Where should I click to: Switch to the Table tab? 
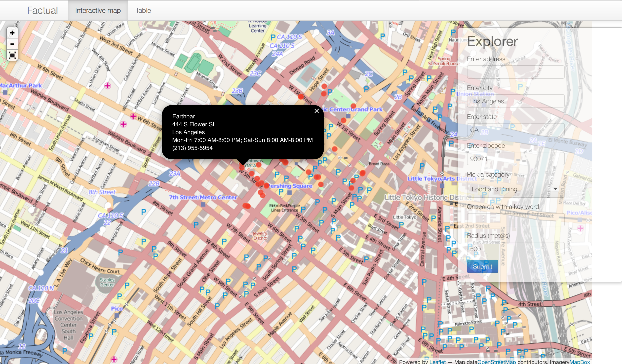click(143, 10)
